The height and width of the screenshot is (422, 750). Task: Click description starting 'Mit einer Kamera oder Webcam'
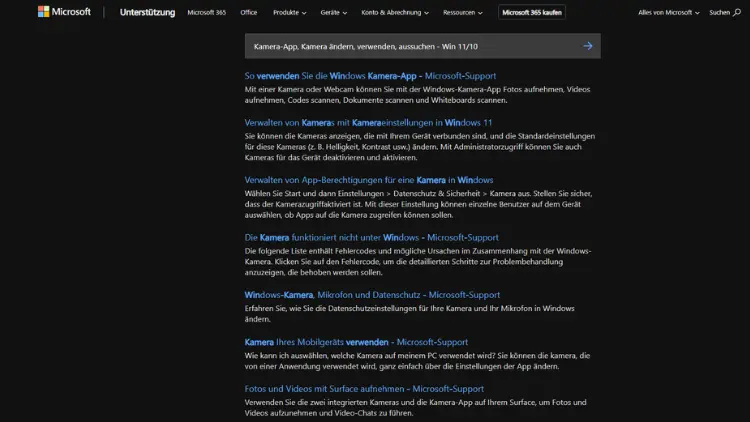coord(417,95)
